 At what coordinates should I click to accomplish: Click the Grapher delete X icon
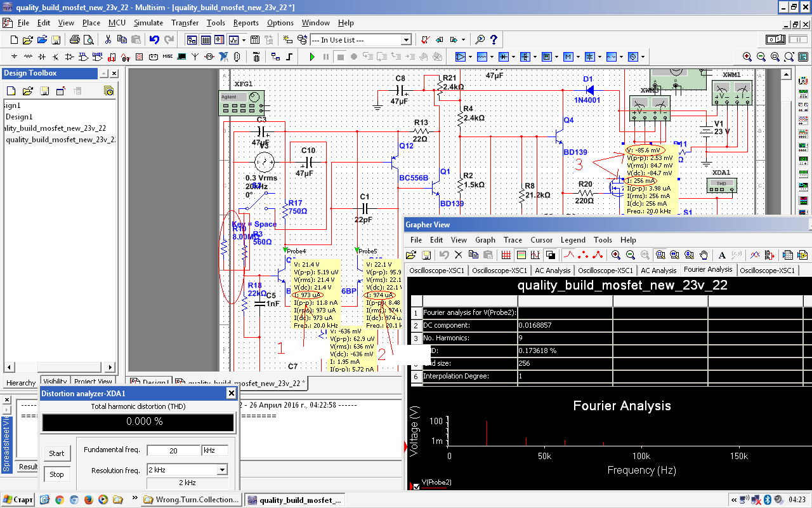(459, 255)
